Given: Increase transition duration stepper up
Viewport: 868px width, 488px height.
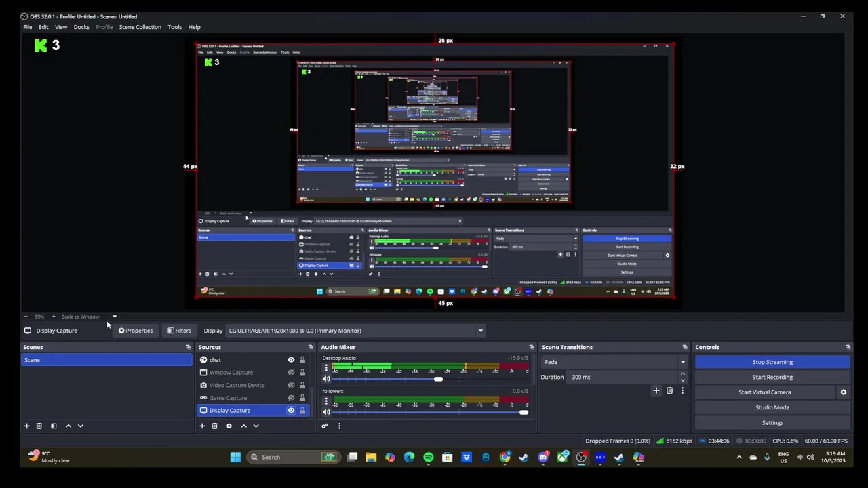Looking at the screenshot, I should coord(683,374).
